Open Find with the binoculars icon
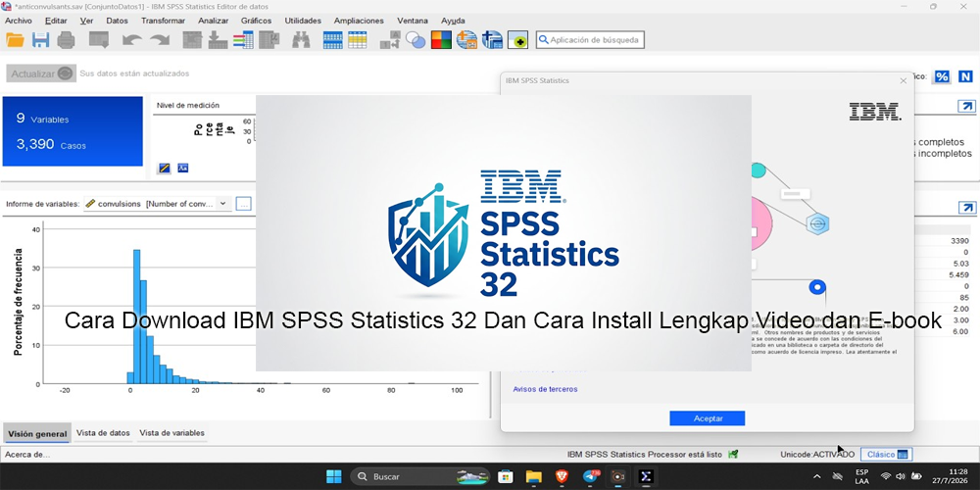 click(301, 40)
